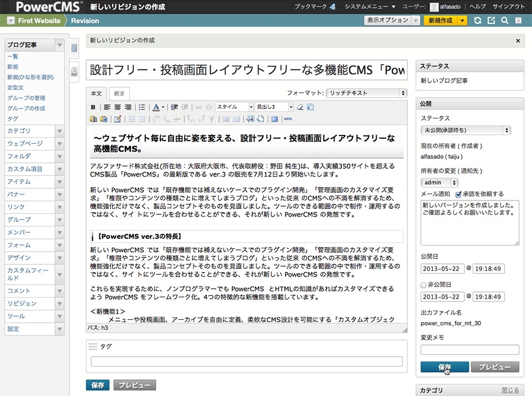The height and width of the screenshot is (396, 532).
Task: Click the search magnifier icon in header
Action: (x=505, y=21)
